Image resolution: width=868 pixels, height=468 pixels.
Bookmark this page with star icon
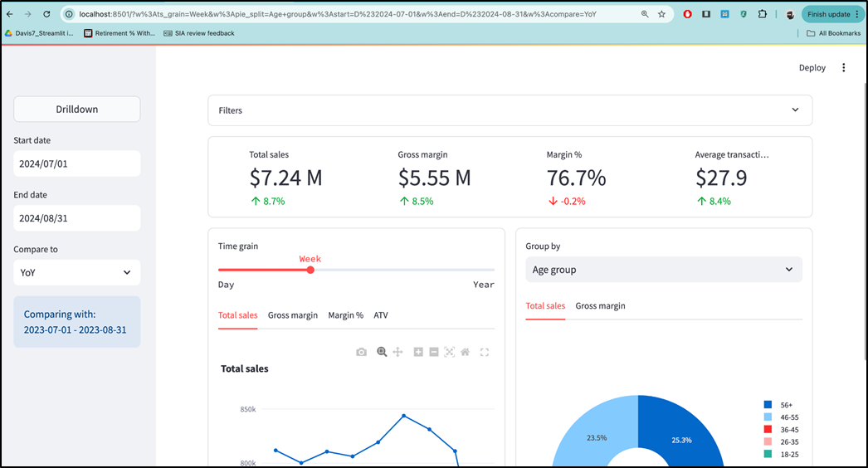pyautogui.click(x=661, y=14)
